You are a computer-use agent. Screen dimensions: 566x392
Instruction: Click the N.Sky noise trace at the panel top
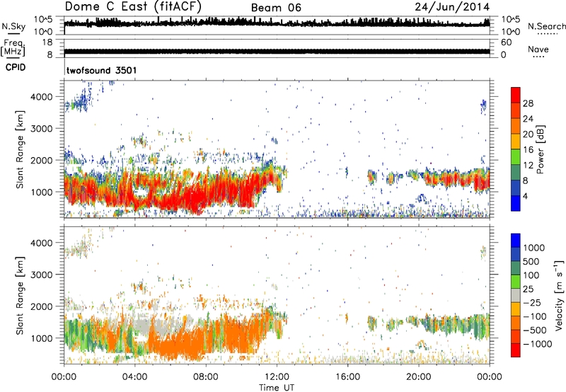[x=277, y=23]
